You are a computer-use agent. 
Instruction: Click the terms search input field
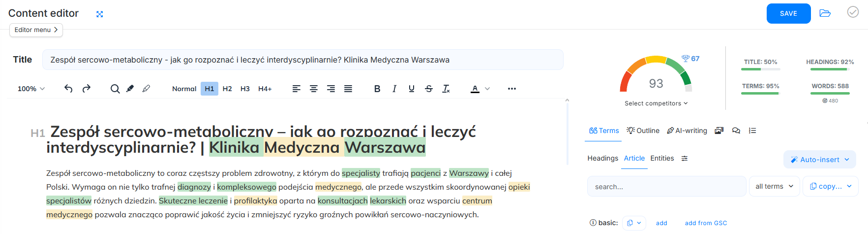coord(666,187)
